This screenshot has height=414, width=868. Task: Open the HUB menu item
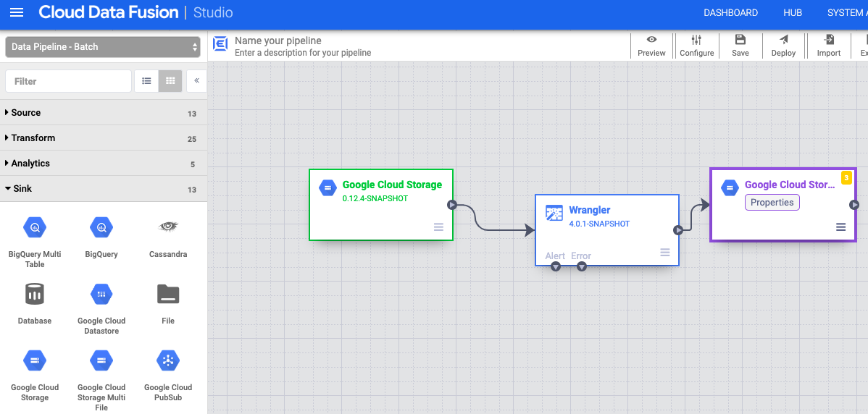click(792, 13)
